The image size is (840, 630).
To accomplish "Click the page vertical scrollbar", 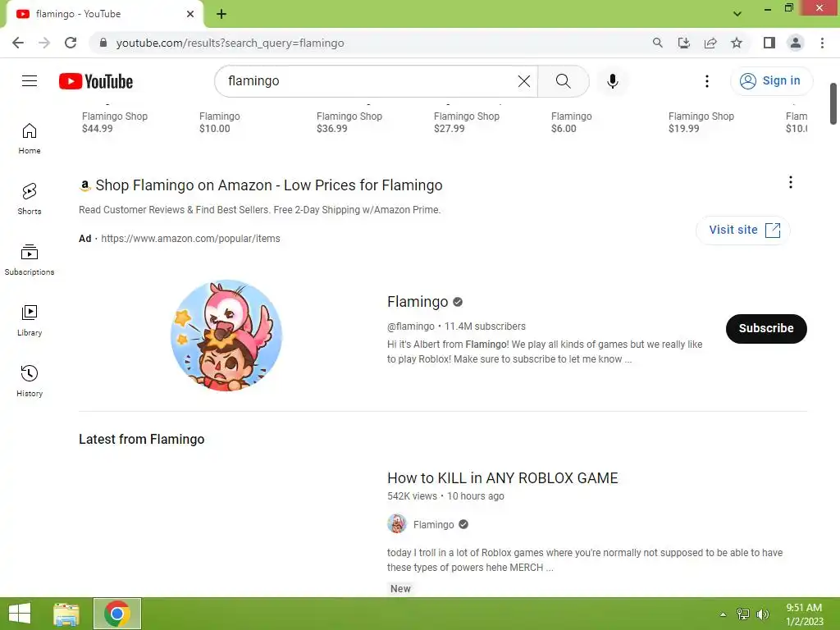I will 833,103.
